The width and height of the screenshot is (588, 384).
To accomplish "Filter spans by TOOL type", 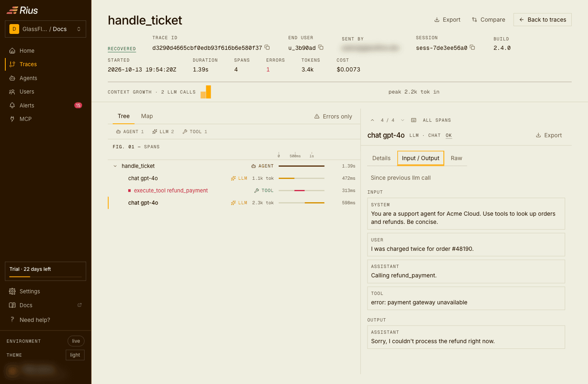I will pyautogui.click(x=195, y=132).
